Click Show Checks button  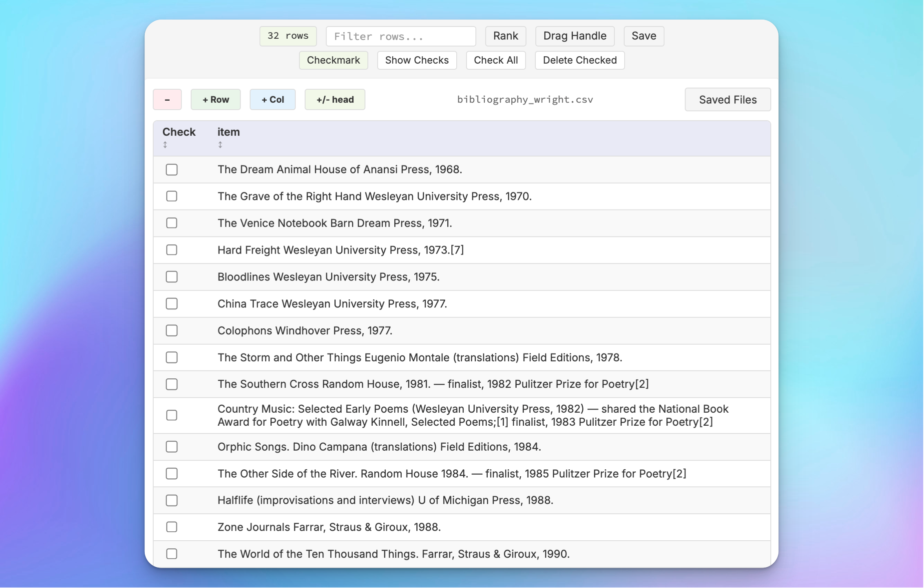coord(417,60)
